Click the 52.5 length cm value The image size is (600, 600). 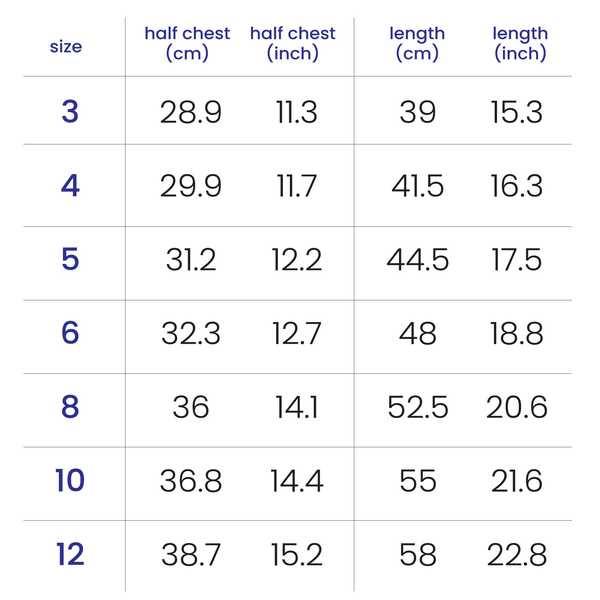417,407
